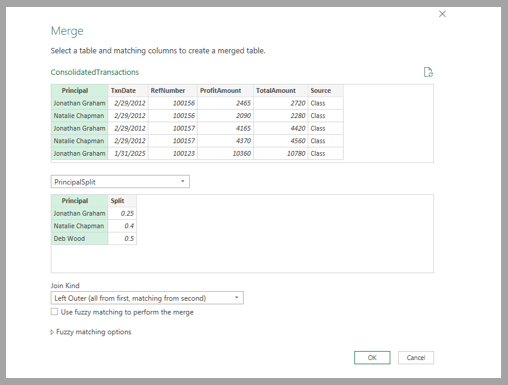The image size is (508, 385).
Task: Click the 2090 ProfitAmount cell
Action: [x=225, y=116]
